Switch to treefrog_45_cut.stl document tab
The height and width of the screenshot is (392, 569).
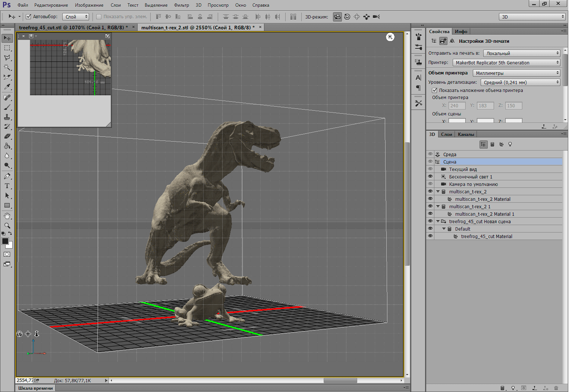[x=73, y=28]
